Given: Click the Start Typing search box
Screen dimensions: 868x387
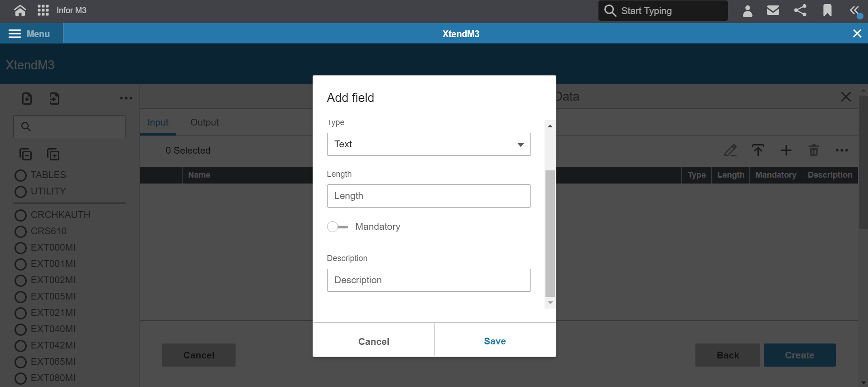Looking at the screenshot, I should [663, 10].
